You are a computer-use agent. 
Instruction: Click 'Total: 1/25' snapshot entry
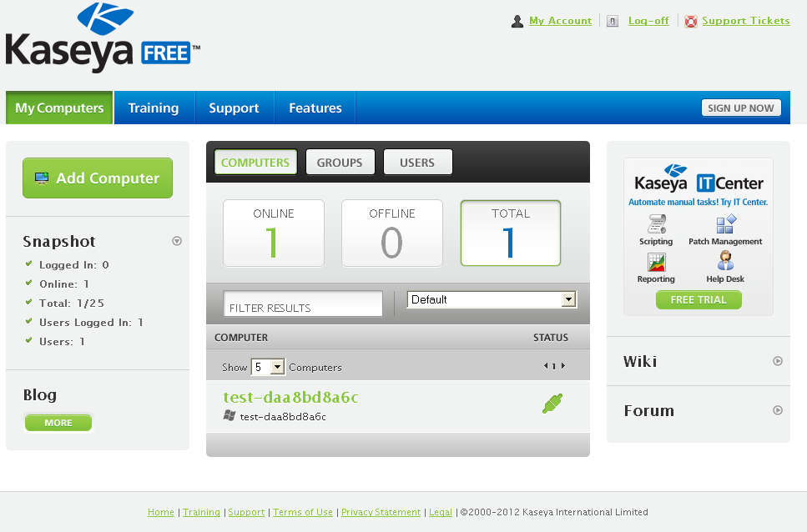tap(72, 303)
